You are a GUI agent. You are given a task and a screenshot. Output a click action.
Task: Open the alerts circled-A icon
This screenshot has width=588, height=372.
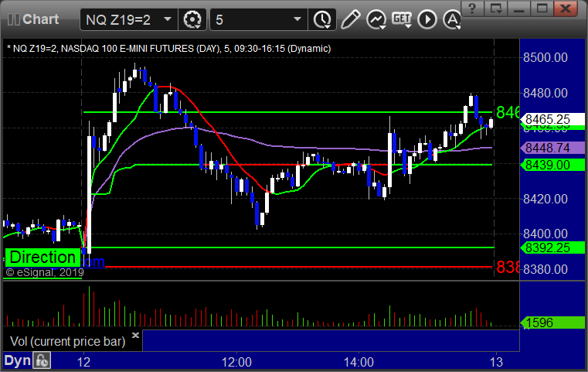pyautogui.click(x=452, y=19)
